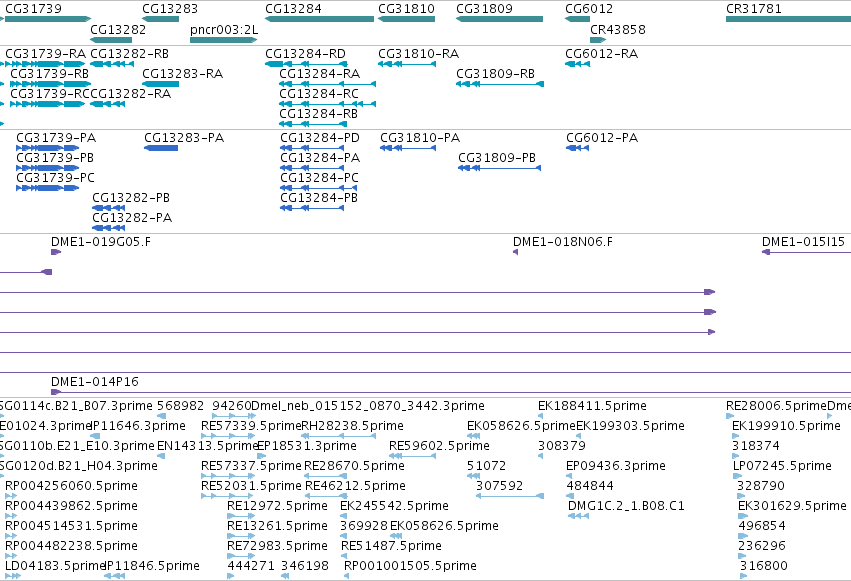Image resolution: width=851 pixels, height=581 pixels.
Task: Click the CG13283 gene label
Action: pos(170,9)
